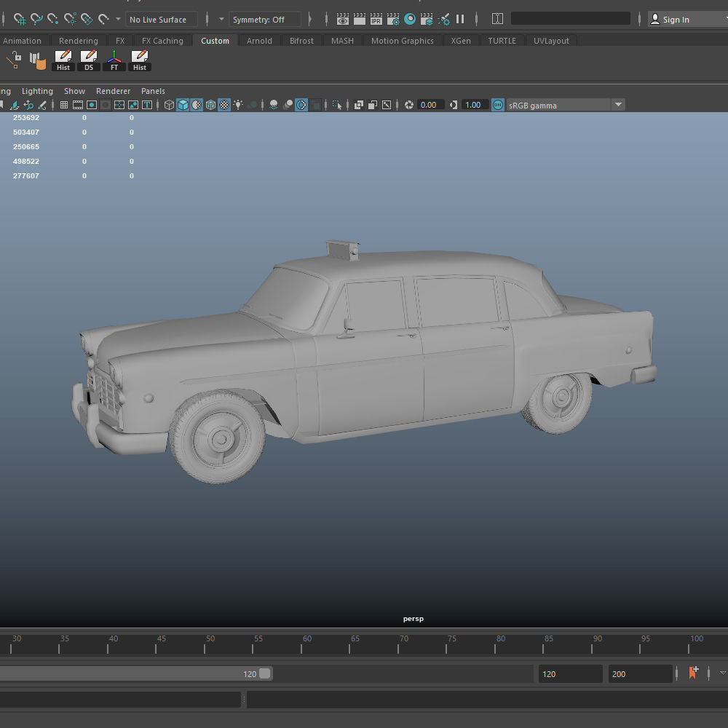This screenshot has height=728, width=728.
Task: Click the gamma value 1.00 field
Action: (x=475, y=105)
